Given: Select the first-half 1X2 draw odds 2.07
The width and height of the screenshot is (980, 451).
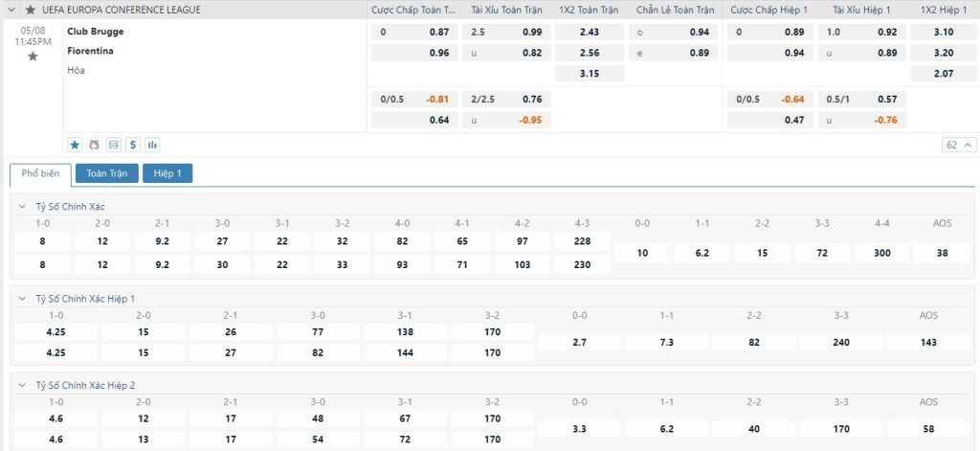Looking at the screenshot, I should (x=943, y=73).
